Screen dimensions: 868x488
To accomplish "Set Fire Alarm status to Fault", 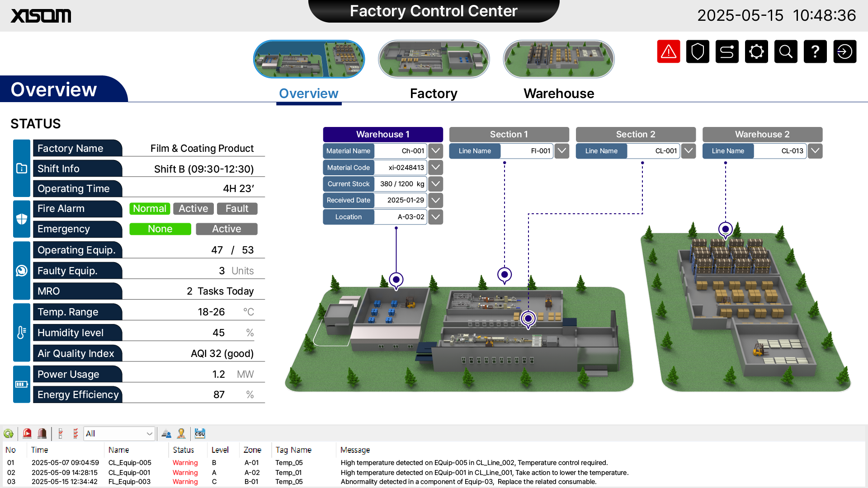I will tap(237, 208).
